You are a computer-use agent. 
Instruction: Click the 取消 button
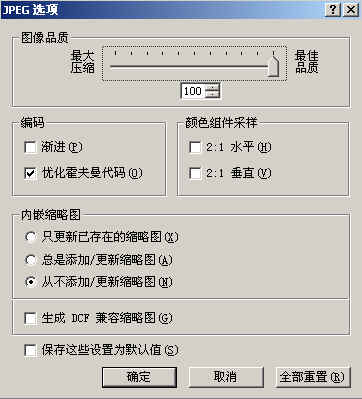226,377
